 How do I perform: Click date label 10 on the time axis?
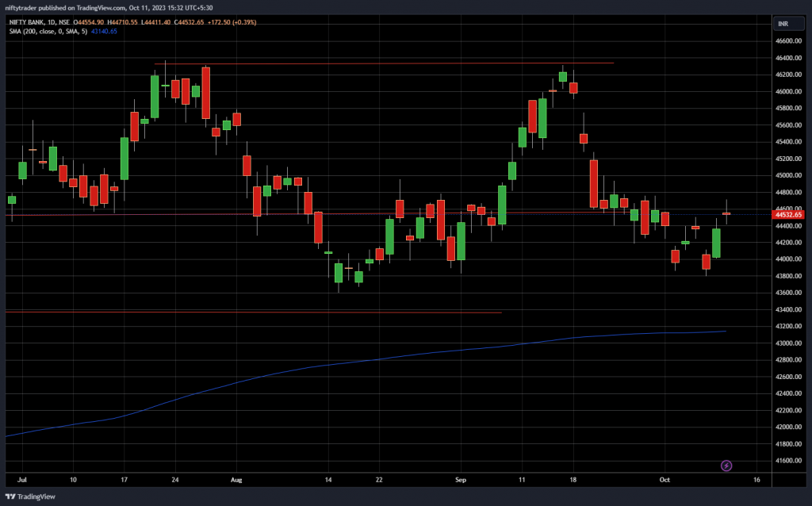pos(73,480)
